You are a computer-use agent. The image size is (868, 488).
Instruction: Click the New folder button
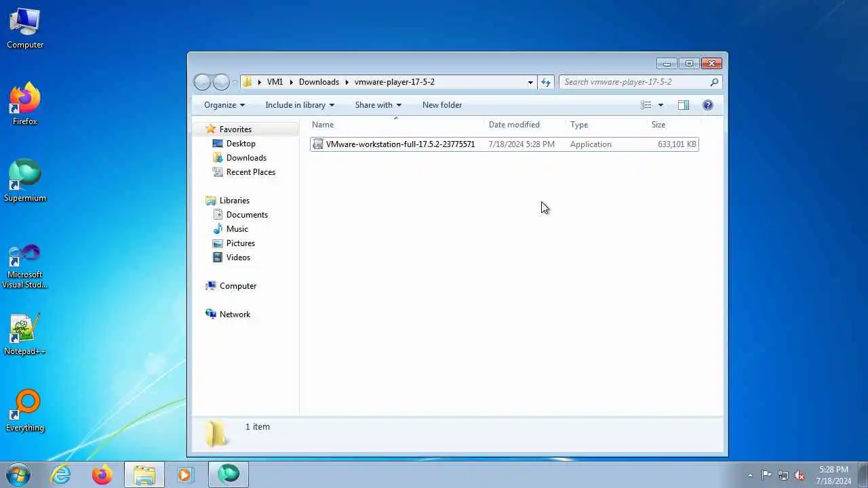[442, 105]
